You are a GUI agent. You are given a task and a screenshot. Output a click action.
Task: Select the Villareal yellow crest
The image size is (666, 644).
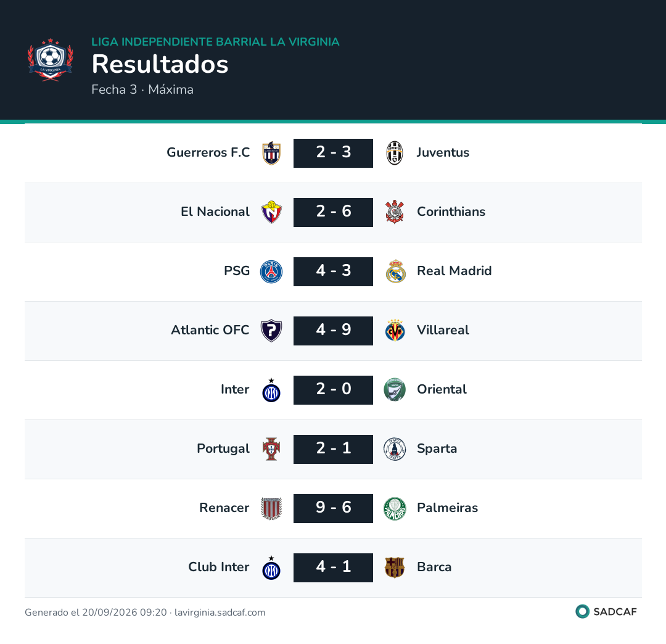pyautogui.click(x=395, y=331)
